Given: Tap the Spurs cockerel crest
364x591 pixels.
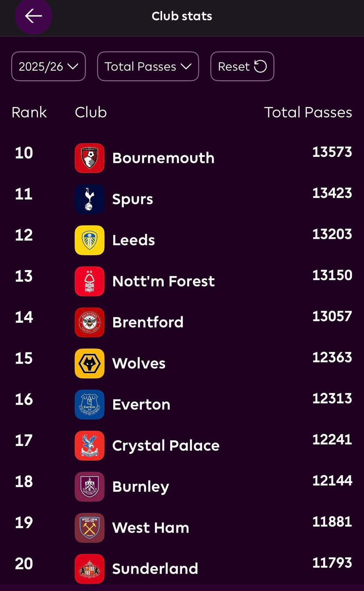Looking at the screenshot, I should [89, 199].
